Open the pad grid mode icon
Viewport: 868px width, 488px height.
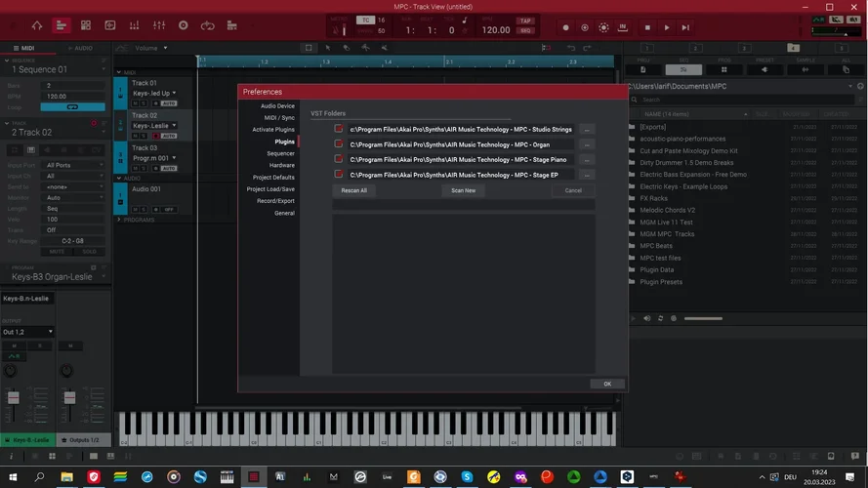coord(86,26)
